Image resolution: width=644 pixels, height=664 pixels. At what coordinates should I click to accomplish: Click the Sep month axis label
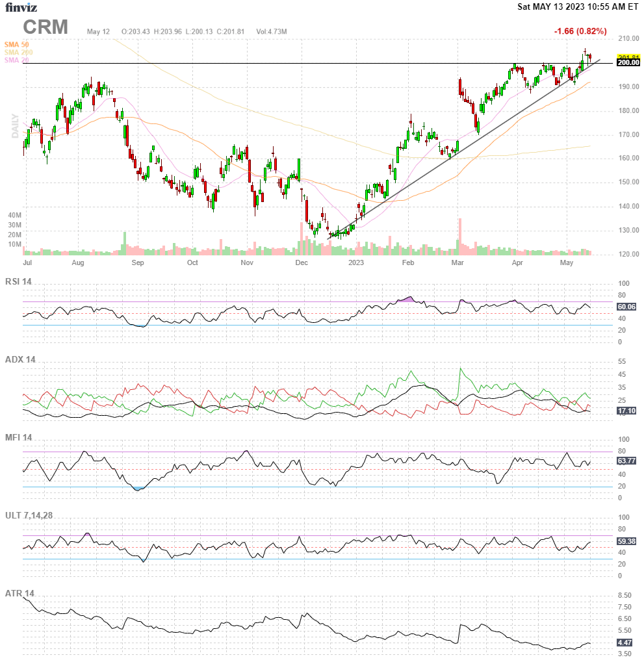[138, 262]
